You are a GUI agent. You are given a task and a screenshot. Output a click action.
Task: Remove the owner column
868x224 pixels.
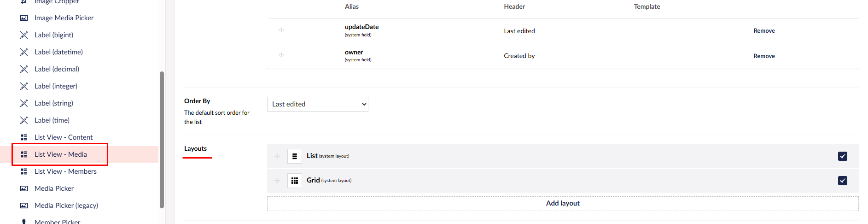point(764,56)
